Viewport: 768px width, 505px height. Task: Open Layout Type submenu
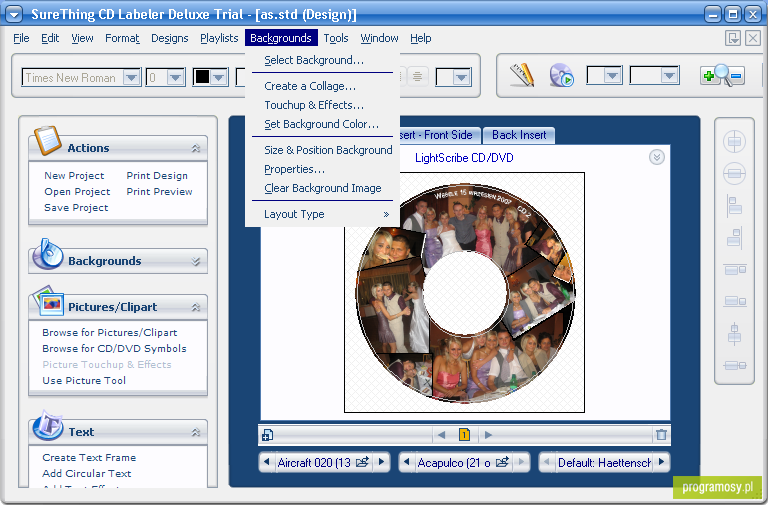(x=322, y=214)
